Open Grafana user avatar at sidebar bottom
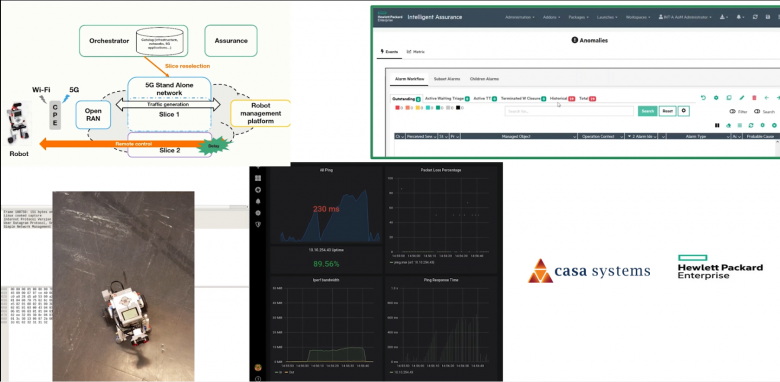 [x=258, y=368]
